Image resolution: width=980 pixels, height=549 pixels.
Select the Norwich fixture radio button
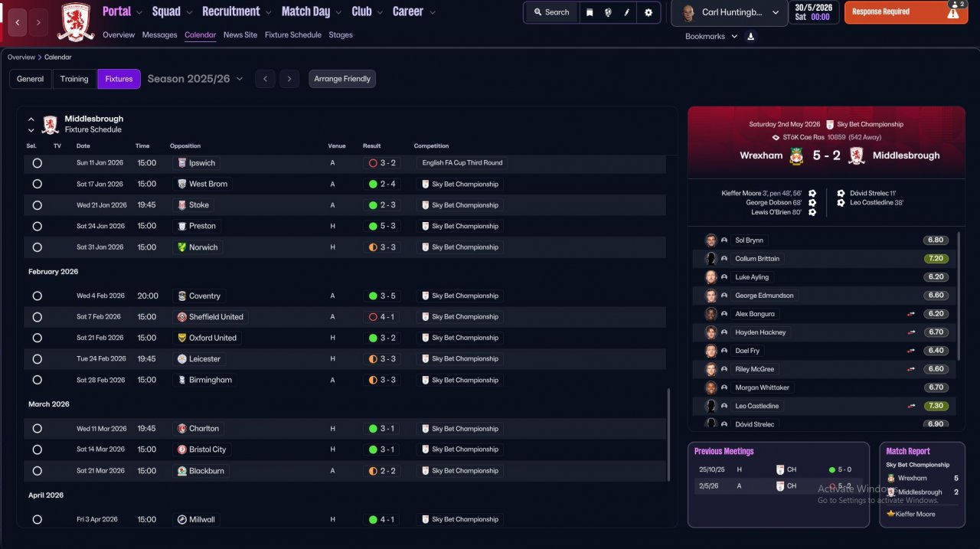click(x=37, y=247)
